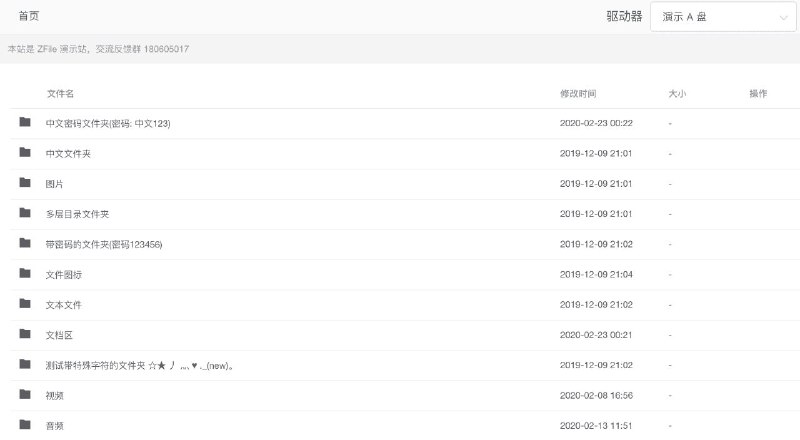The width and height of the screenshot is (800, 440).
Task: Open the 多层目录文件夹 folder name
Action: 77,214
